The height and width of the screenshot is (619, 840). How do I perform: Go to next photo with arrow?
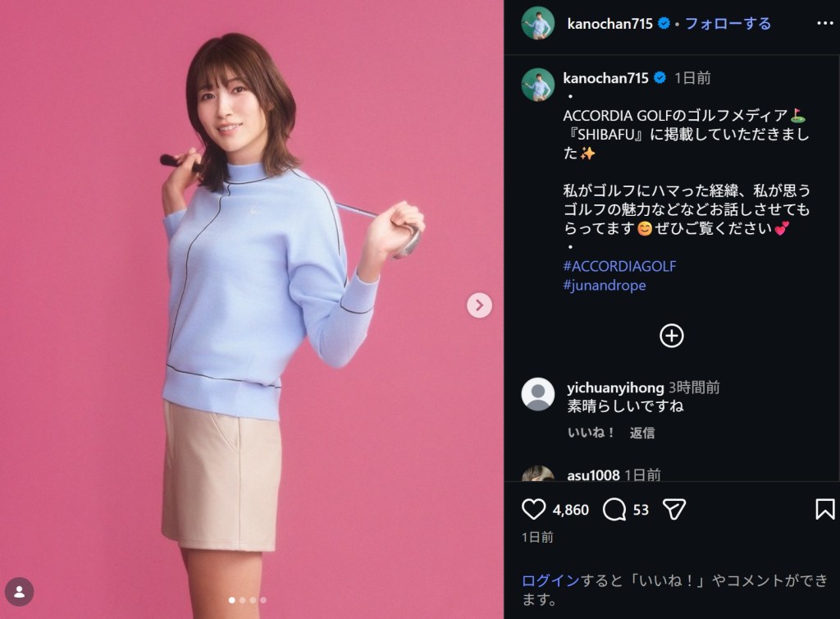479,305
